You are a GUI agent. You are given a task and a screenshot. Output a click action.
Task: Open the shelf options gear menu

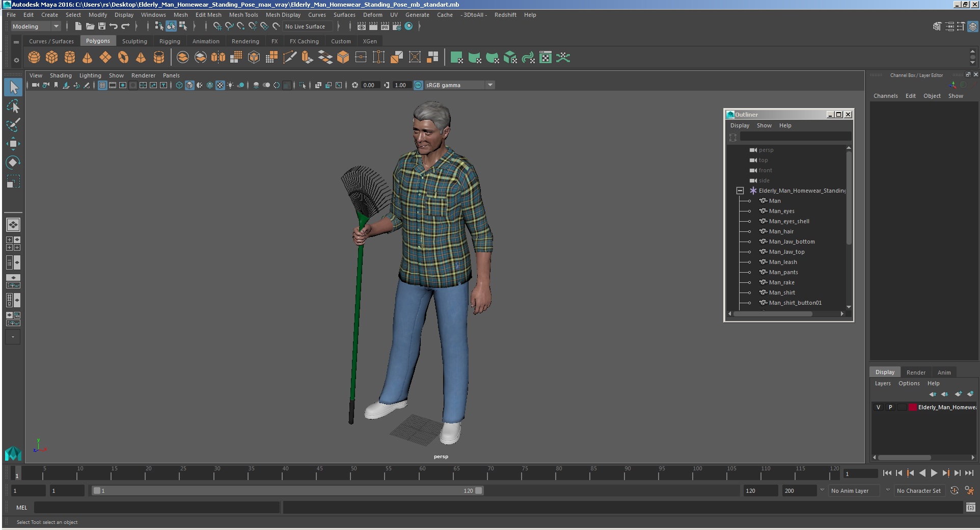pyautogui.click(x=16, y=60)
